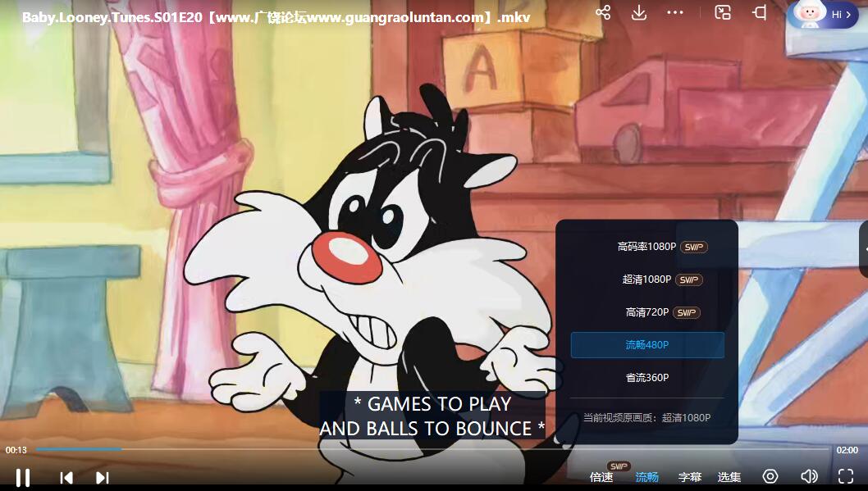This screenshot has height=491, width=868.
Task: Select 高清720P quality
Action: click(647, 312)
